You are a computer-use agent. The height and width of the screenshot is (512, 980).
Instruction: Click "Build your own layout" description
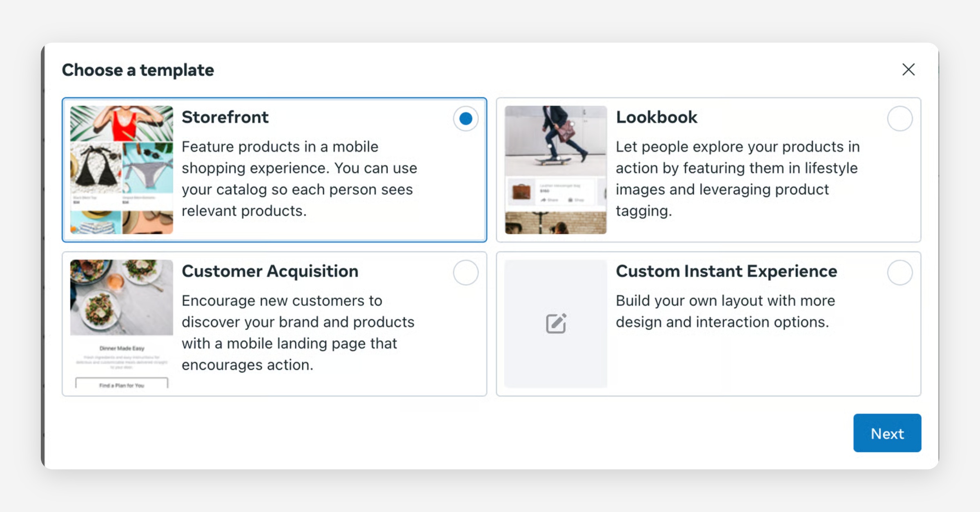coord(725,311)
